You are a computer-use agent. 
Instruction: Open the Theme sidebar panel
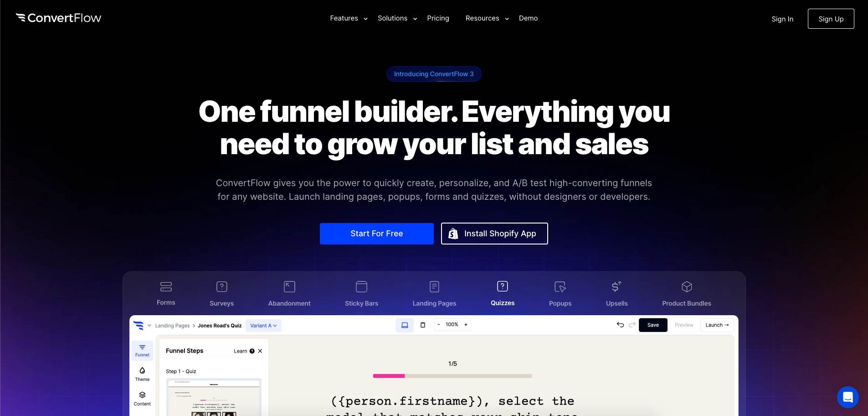coord(142,374)
